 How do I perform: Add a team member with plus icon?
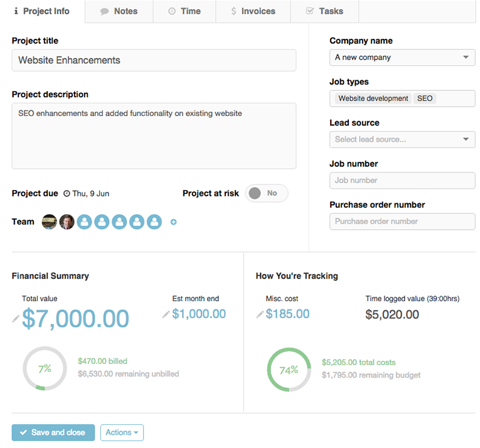(x=174, y=222)
